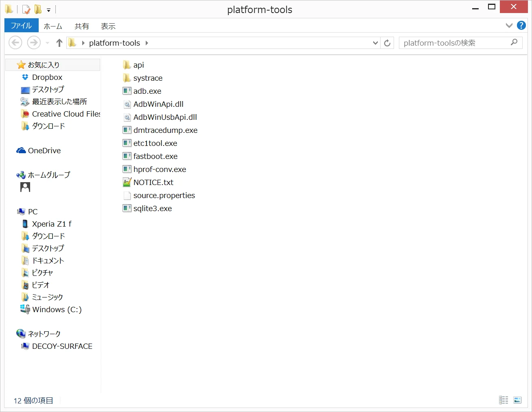This screenshot has width=532, height=412.
Task: Switch to the 表示 ribbon tab
Action: (x=108, y=26)
